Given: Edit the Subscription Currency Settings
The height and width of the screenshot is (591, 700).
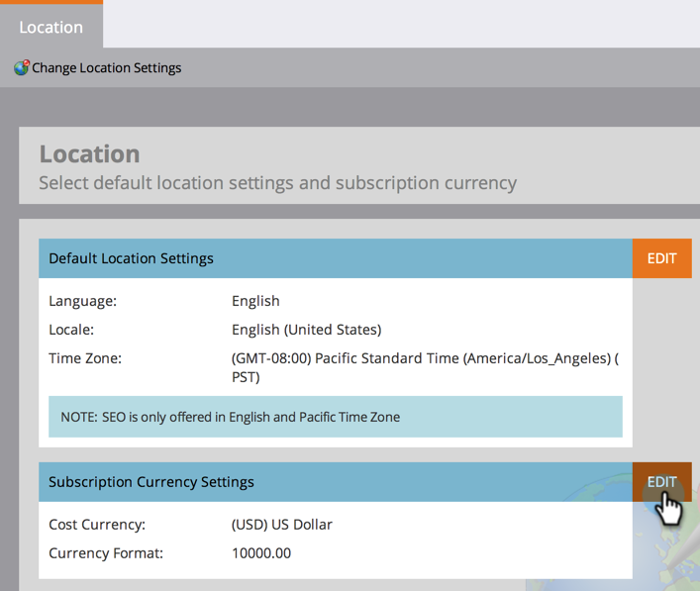Looking at the screenshot, I should click(x=661, y=482).
